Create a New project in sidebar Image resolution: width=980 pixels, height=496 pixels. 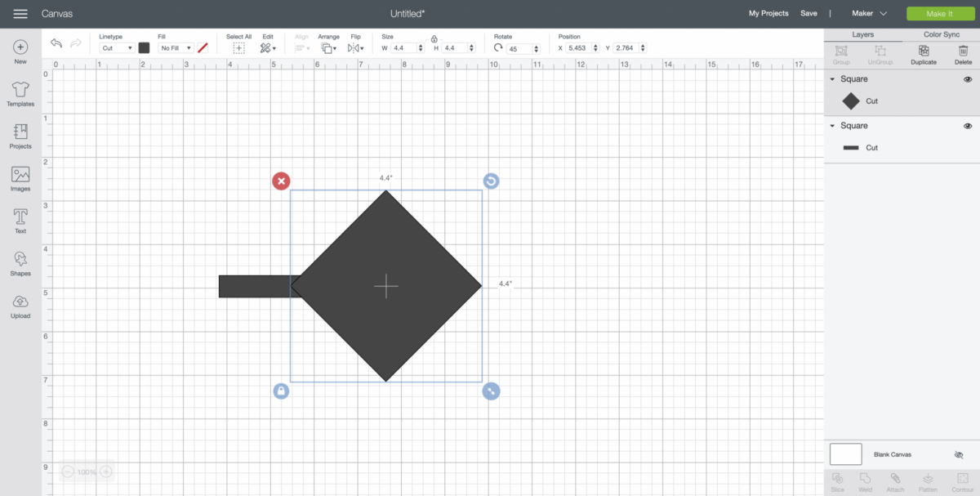click(x=20, y=52)
